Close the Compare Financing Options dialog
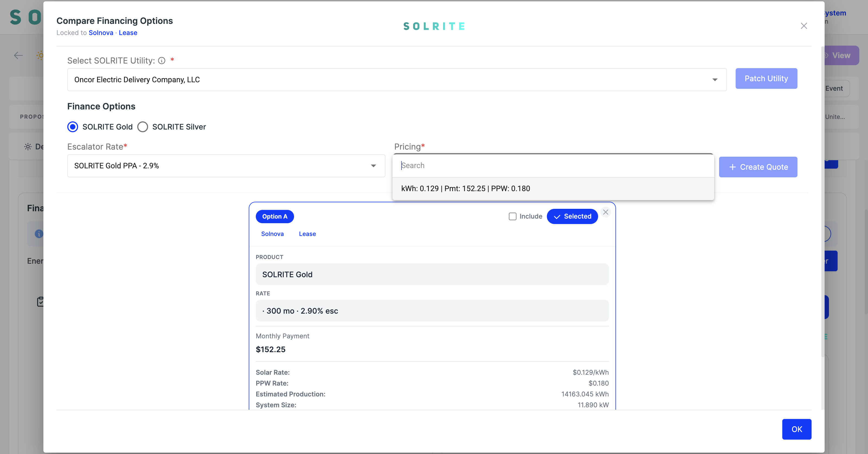Image resolution: width=868 pixels, height=454 pixels. click(x=804, y=26)
